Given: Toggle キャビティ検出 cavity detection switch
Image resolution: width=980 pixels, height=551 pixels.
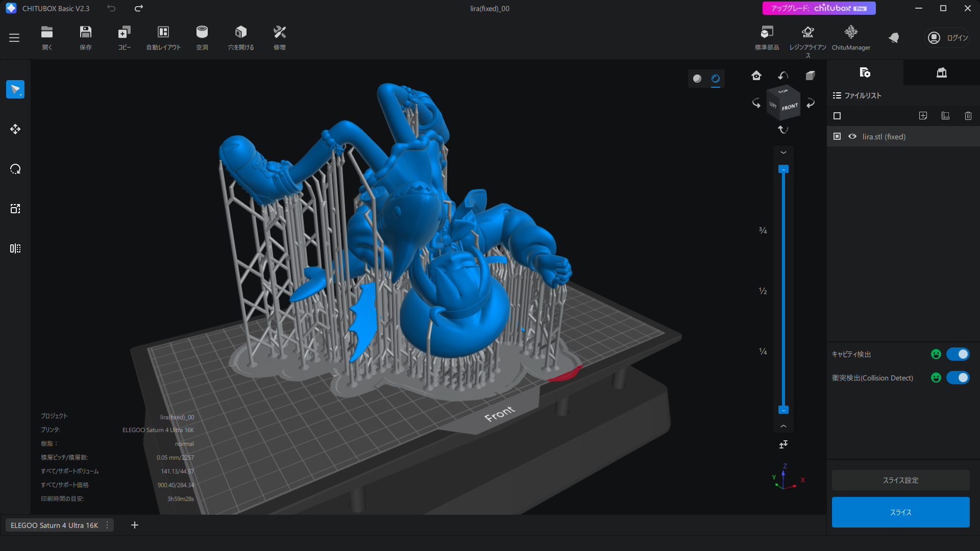Looking at the screenshot, I should click(958, 354).
